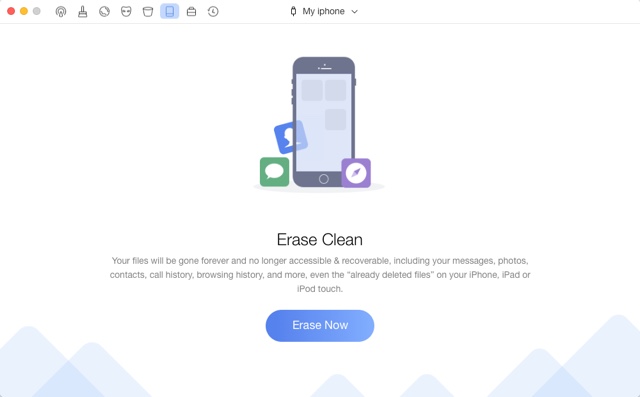Select the Quick Clean brush icon

(x=82, y=11)
